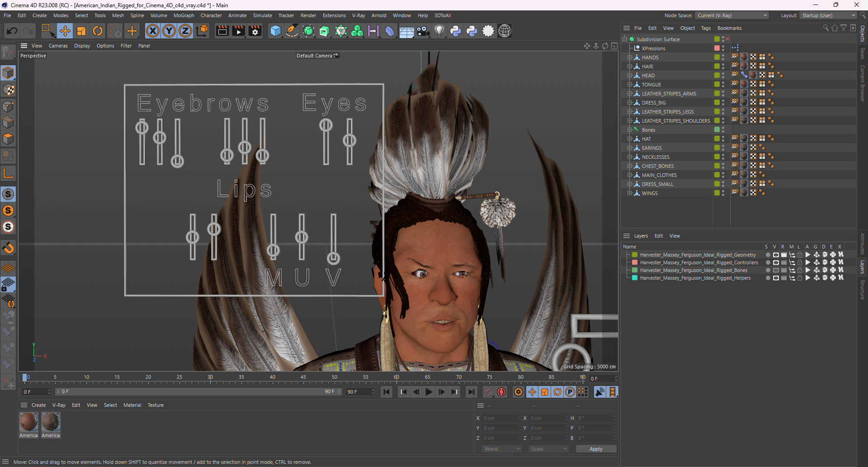Toggle visibility eye for Helpers layer
Viewport: 868px width, 467px height.
tap(776, 278)
